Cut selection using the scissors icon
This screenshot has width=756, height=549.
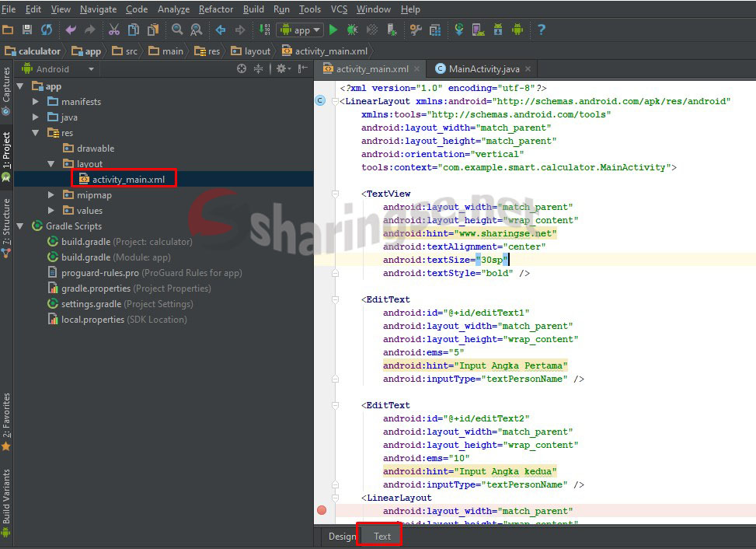point(113,30)
